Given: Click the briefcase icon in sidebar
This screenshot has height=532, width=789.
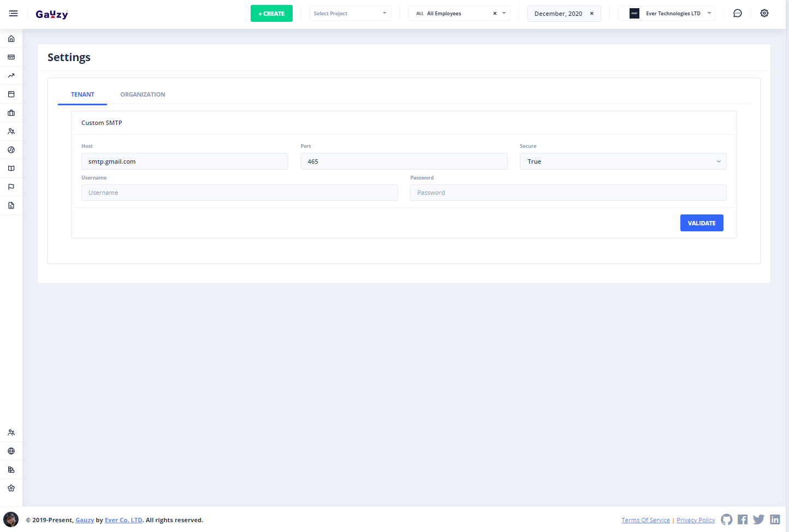Looking at the screenshot, I should click(11, 113).
